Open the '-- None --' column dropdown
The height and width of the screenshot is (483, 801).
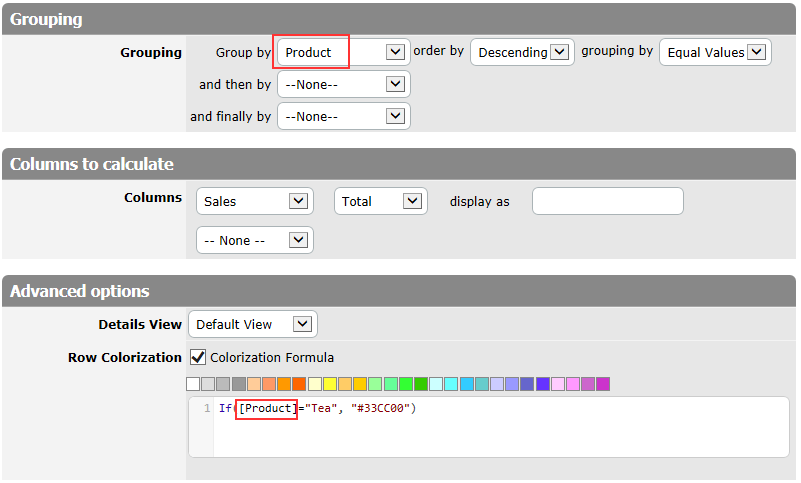click(x=255, y=240)
